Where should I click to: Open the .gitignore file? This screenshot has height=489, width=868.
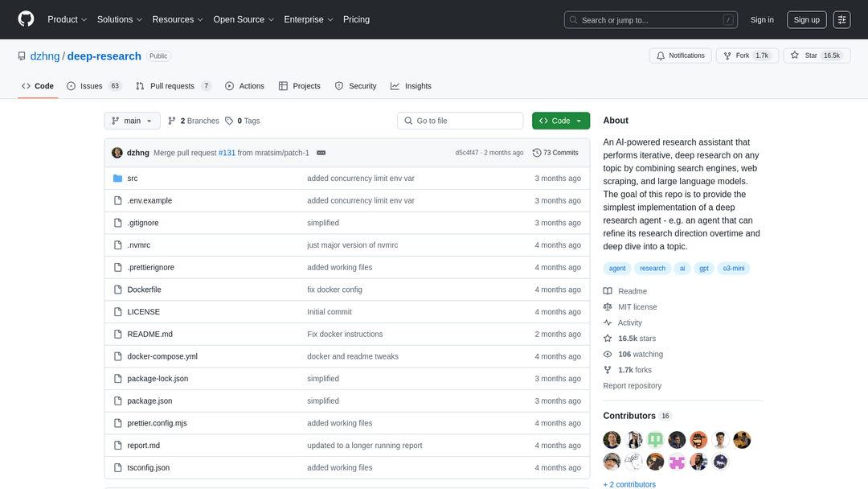143,223
